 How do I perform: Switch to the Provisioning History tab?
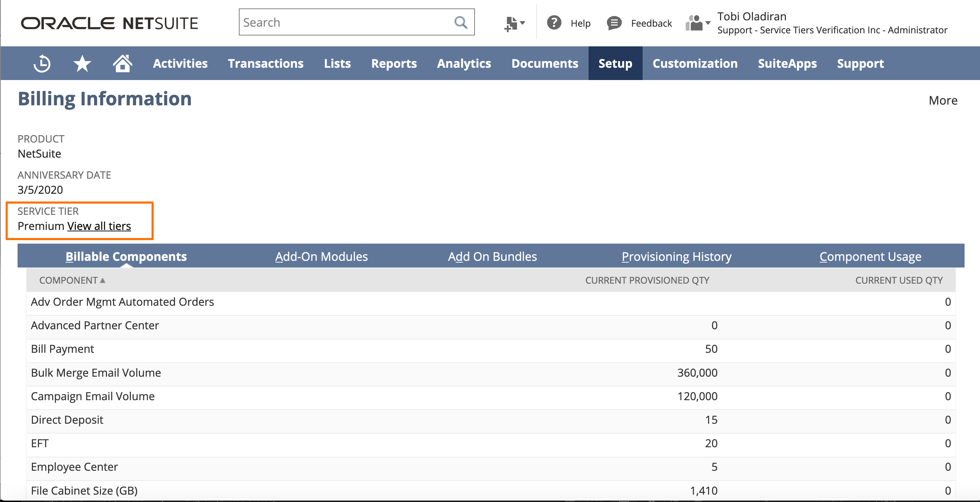676,256
